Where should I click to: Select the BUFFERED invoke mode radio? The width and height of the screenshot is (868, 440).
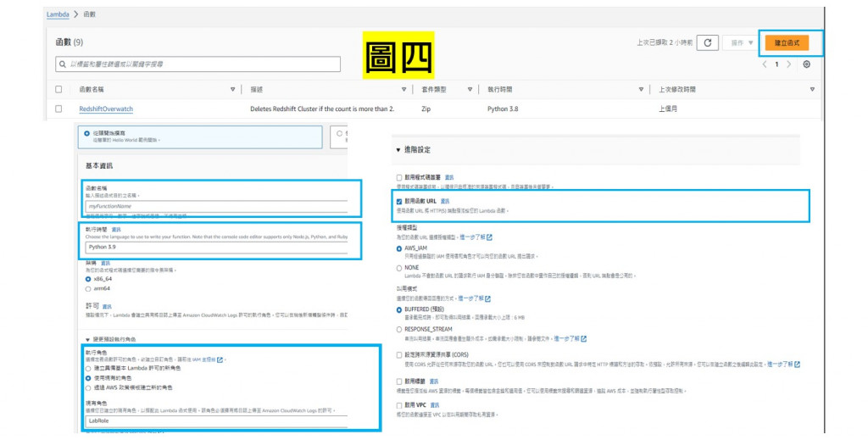coord(399,310)
